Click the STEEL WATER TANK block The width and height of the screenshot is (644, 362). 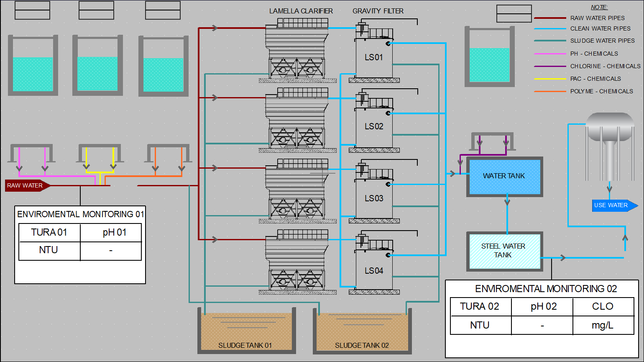(x=504, y=251)
